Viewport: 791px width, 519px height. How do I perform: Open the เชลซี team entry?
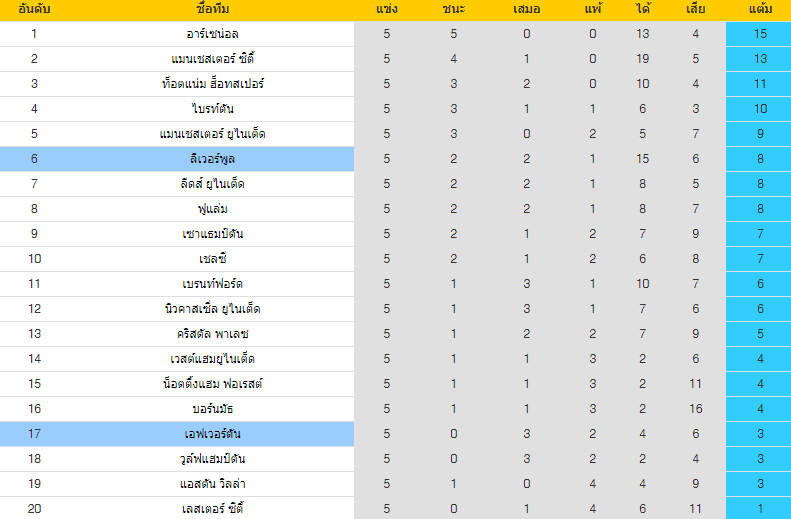(212, 259)
